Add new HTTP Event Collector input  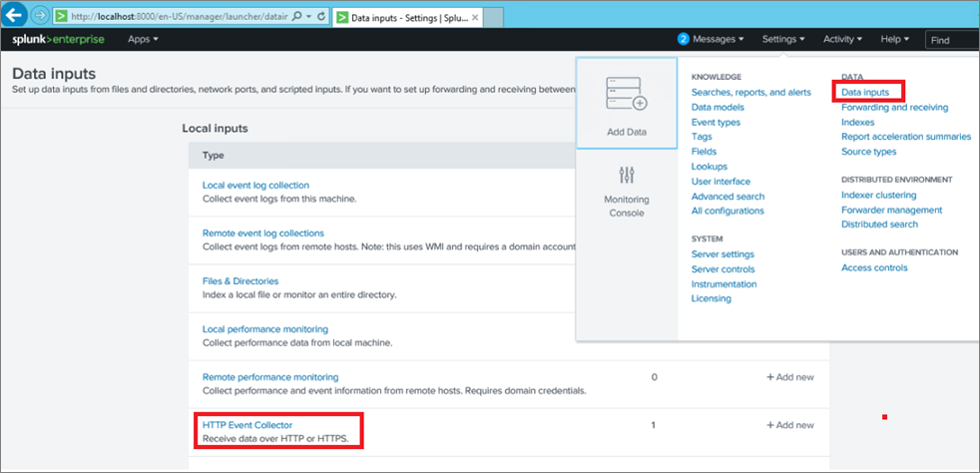click(x=790, y=425)
